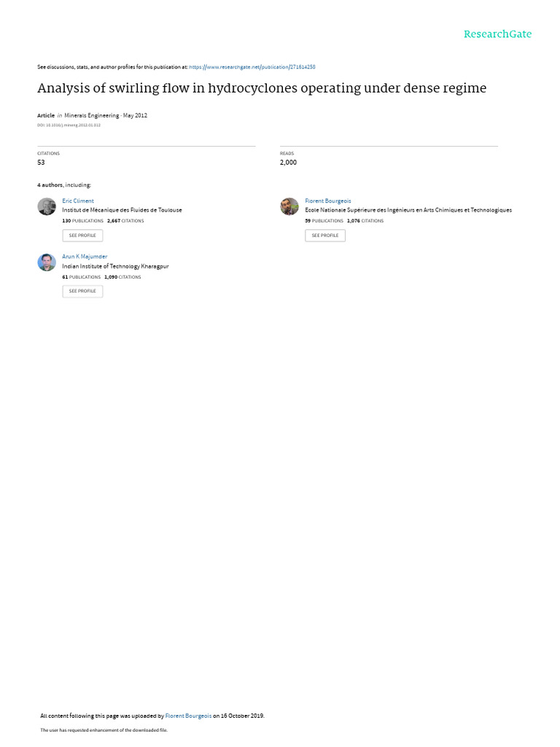The height and width of the screenshot is (747, 560).
Task: Click Institut de Mécanique des Fluides de Toulouse
Action: (122, 210)
